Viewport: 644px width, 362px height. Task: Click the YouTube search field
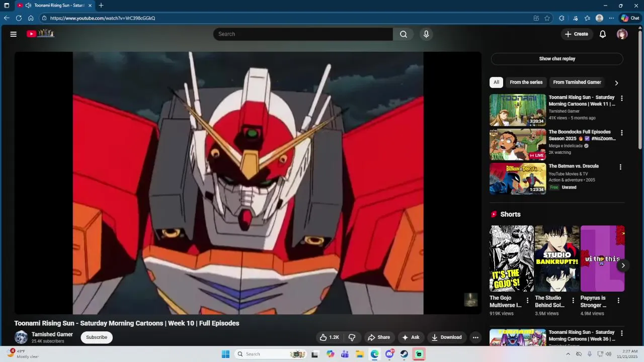point(303,34)
